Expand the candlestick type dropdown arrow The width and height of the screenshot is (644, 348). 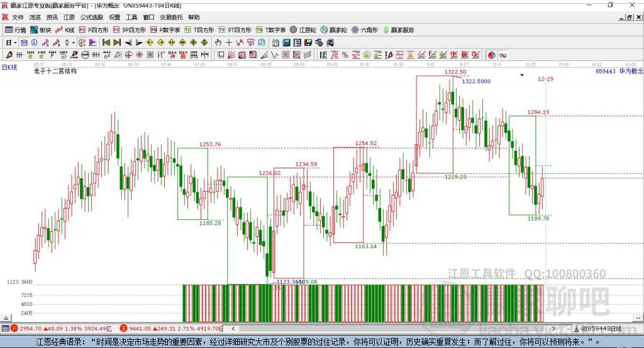pyautogui.click(x=74, y=43)
